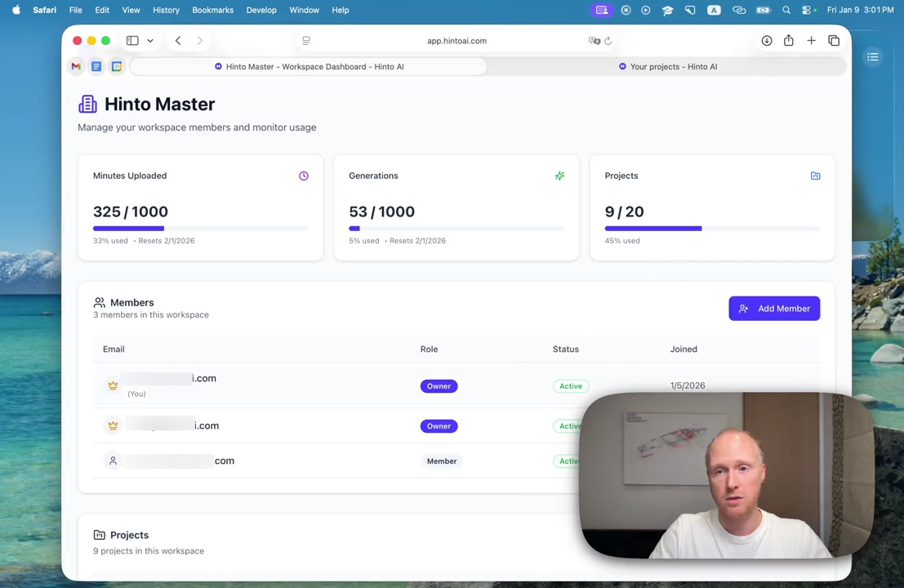
Task: Open the Develop menu
Action: 261,11
